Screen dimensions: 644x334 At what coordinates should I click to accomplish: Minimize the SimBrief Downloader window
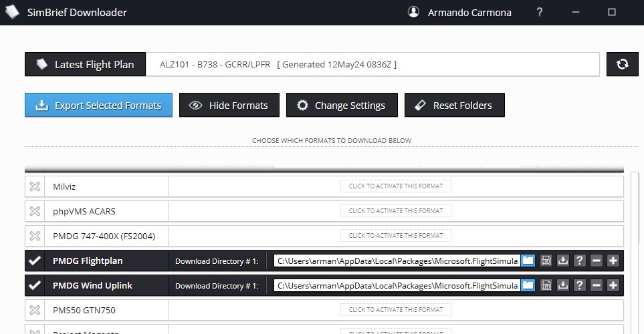click(x=575, y=12)
